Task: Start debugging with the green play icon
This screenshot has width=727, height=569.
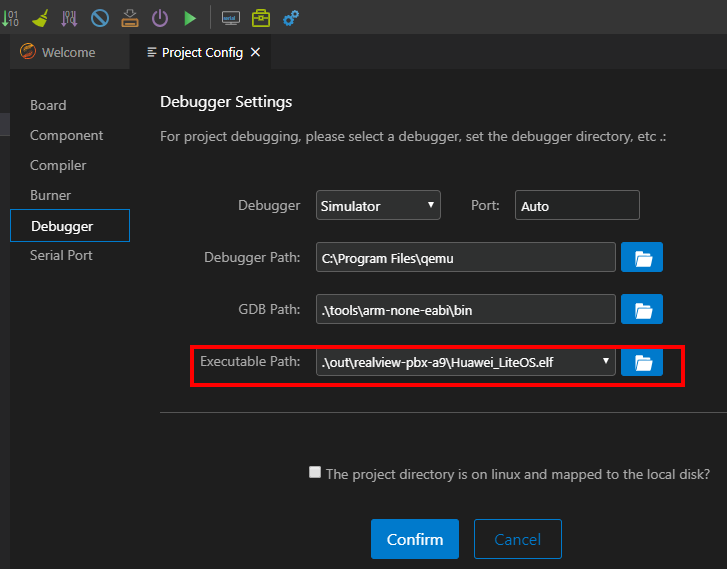Action: click(x=190, y=17)
